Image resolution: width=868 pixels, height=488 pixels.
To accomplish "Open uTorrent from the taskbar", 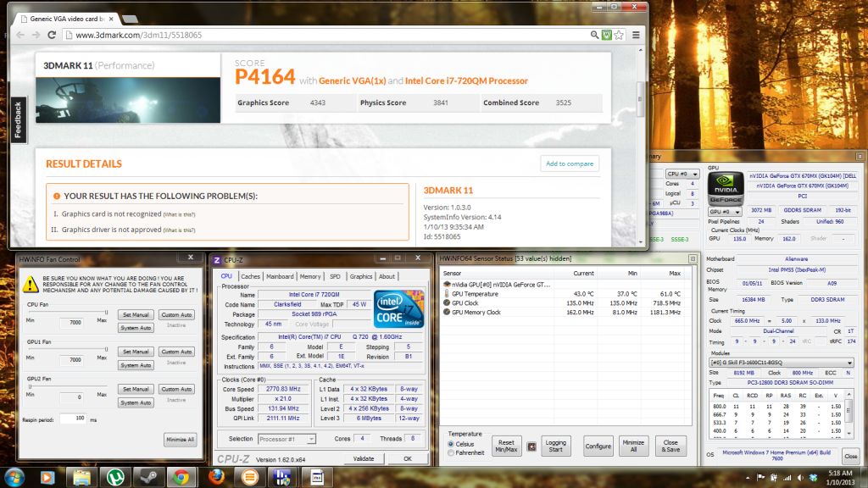I will coord(115,477).
